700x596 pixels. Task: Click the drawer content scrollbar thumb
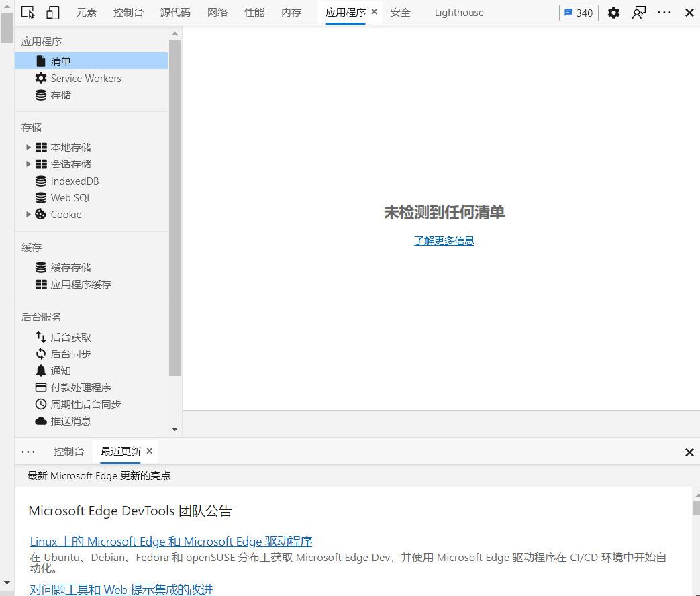697,508
